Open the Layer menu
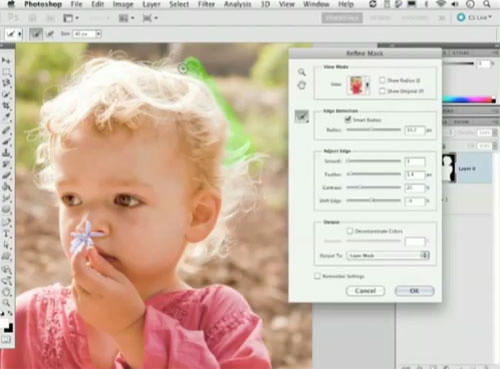The height and width of the screenshot is (369, 500). (x=151, y=4)
